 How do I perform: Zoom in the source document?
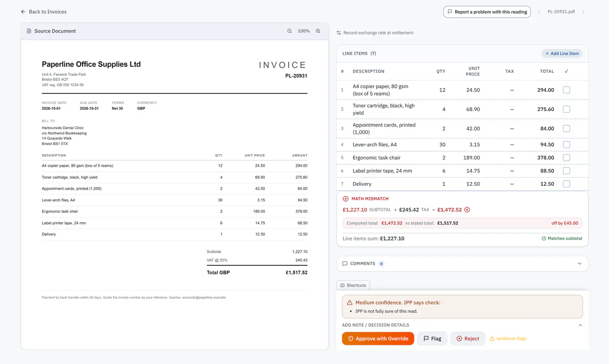click(x=318, y=31)
